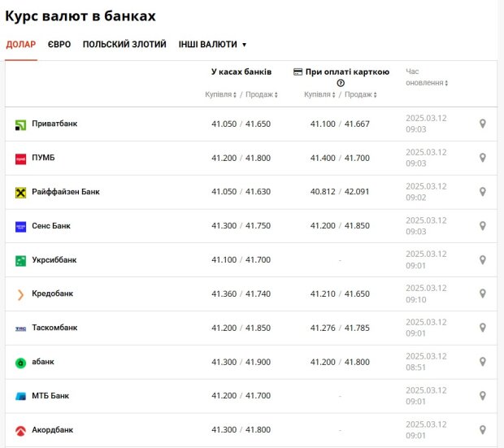This screenshot has width=504, height=448.
Task: Sort by card payment Купівля column
Action: (319, 94)
